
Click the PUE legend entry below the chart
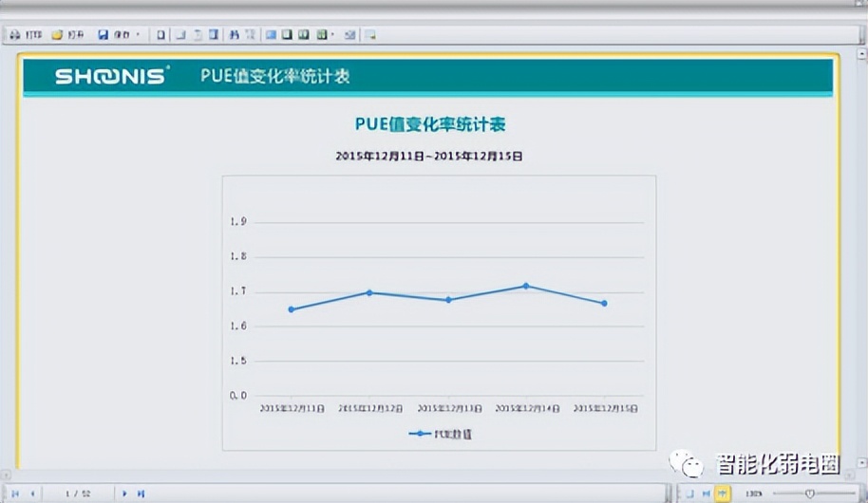click(440, 434)
